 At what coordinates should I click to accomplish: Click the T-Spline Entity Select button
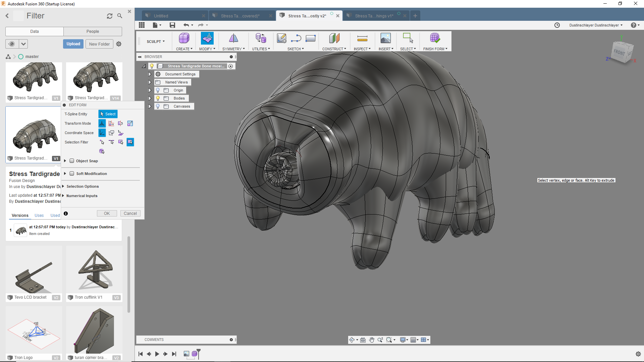[108, 114]
